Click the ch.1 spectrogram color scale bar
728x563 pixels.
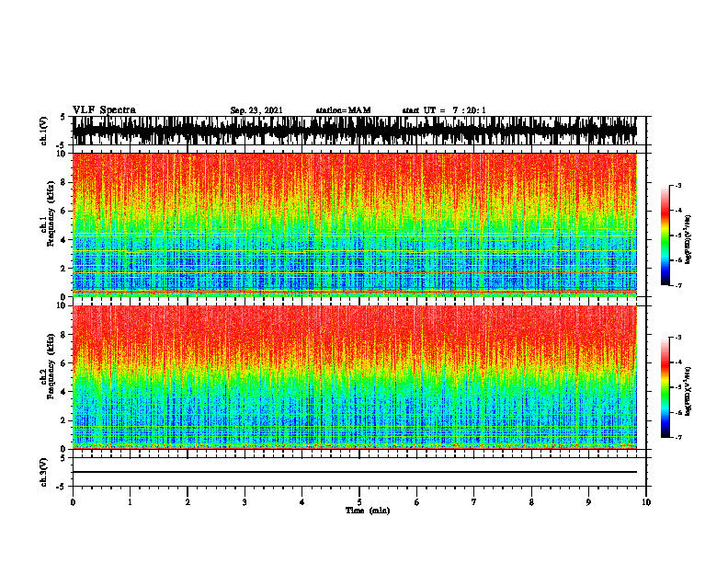(665, 236)
